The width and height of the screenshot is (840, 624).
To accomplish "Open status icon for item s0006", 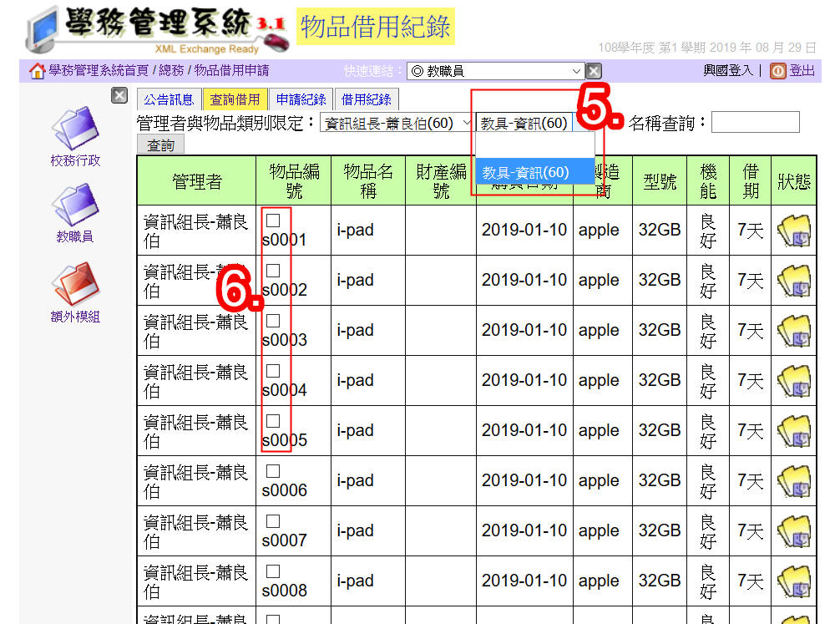I will [794, 481].
